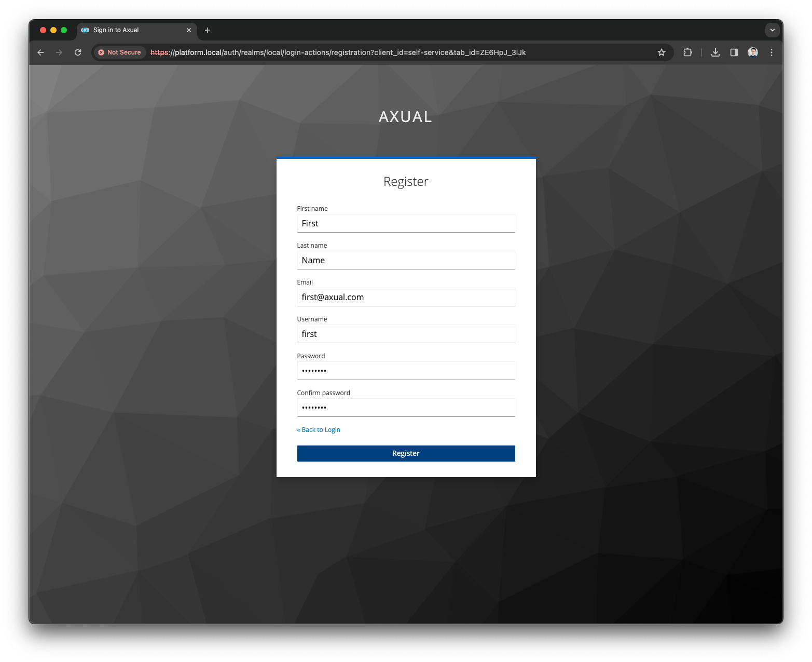
Task: Click the Email field containing first@axual.com
Action: point(406,297)
